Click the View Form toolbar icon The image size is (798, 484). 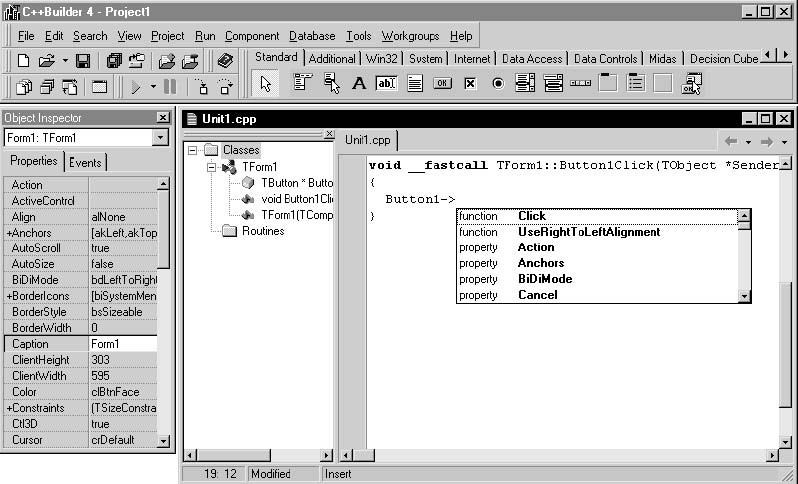(x=47, y=87)
